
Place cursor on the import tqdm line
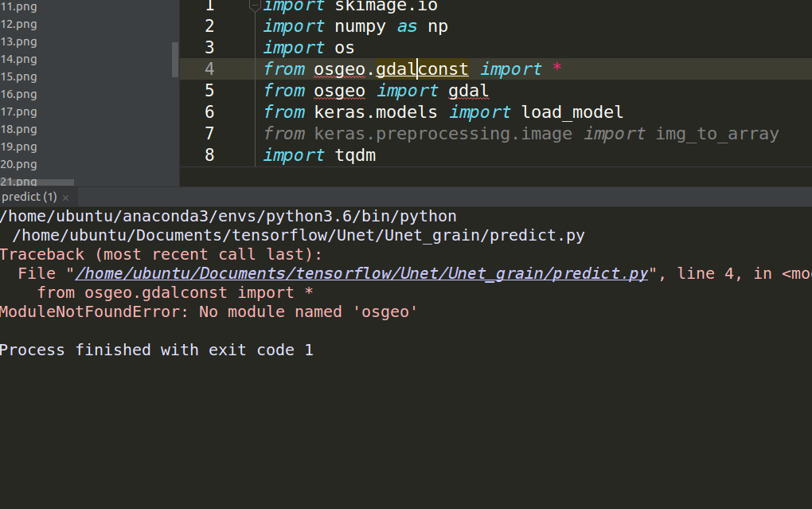(318, 155)
